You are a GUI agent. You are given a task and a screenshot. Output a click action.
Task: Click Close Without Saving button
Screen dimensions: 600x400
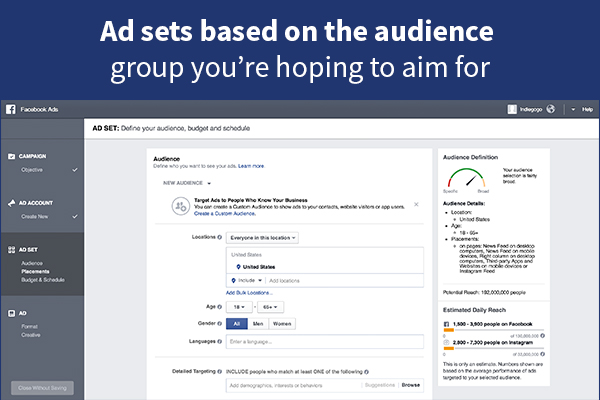[42, 388]
